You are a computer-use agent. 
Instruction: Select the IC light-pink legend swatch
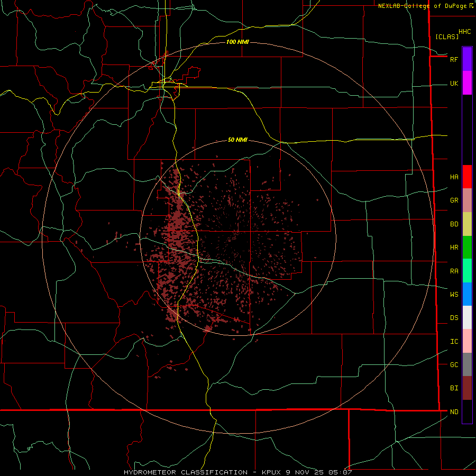click(x=467, y=341)
